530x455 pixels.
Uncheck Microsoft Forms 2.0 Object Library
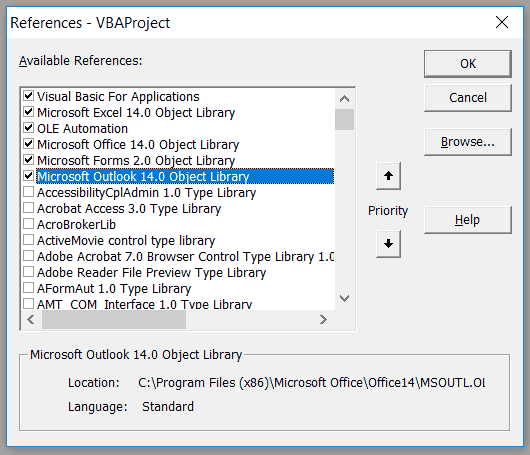[28, 160]
